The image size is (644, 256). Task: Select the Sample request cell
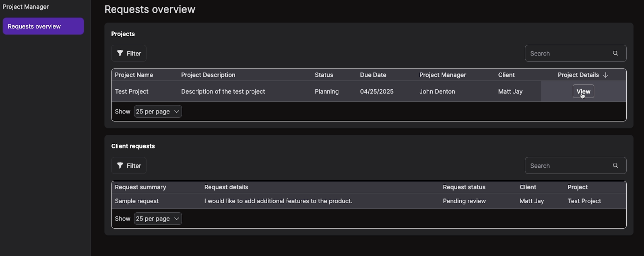point(137,201)
